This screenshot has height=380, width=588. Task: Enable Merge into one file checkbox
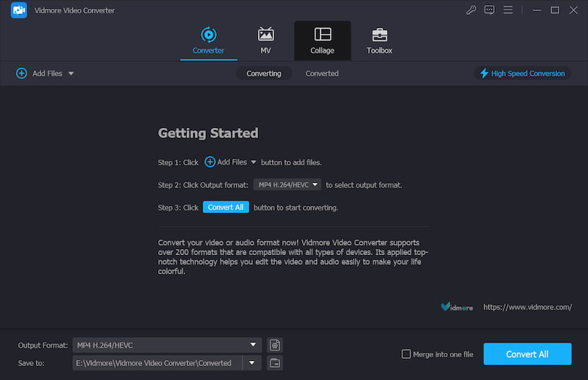point(406,354)
